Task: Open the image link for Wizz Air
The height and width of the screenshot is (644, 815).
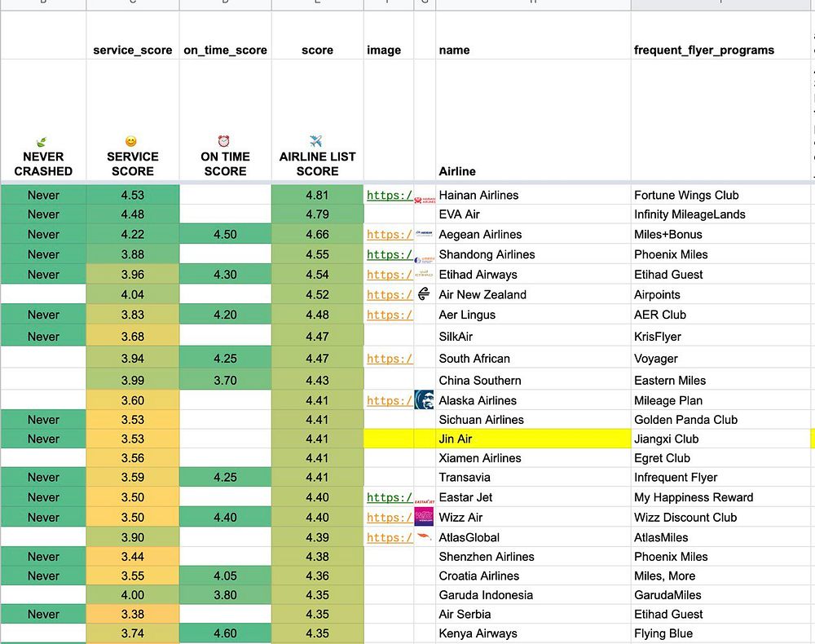Action: [390, 517]
